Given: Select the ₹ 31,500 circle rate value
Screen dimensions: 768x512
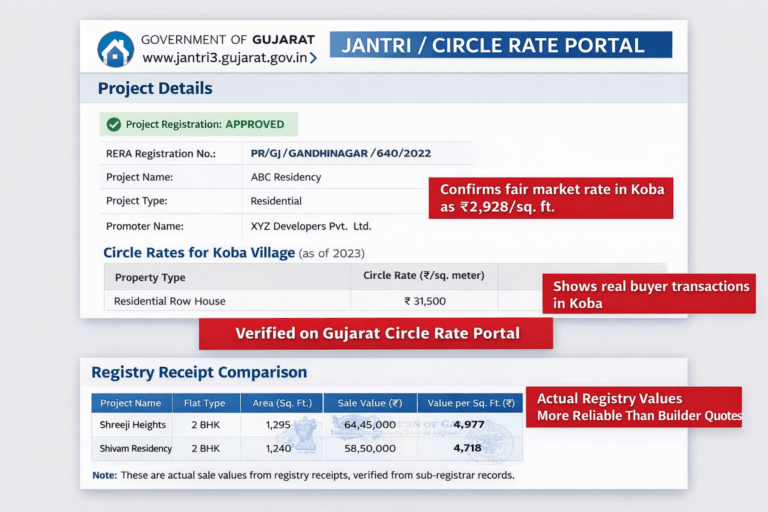Looking at the screenshot, I should coord(425,301).
